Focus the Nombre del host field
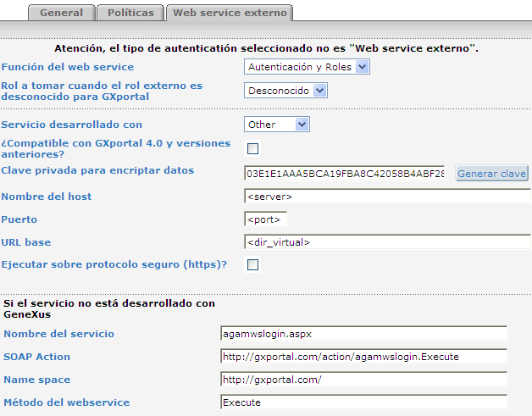This screenshot has width=532, height=416. 387,197
